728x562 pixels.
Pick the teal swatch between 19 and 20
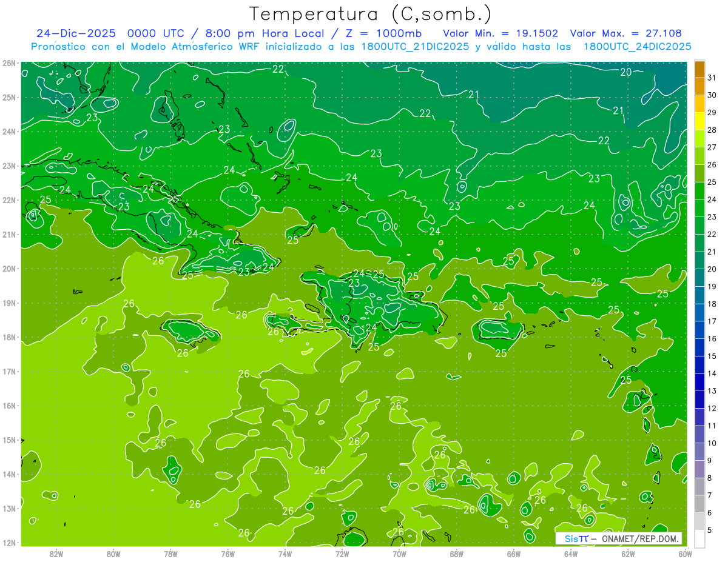click(699, 278)
